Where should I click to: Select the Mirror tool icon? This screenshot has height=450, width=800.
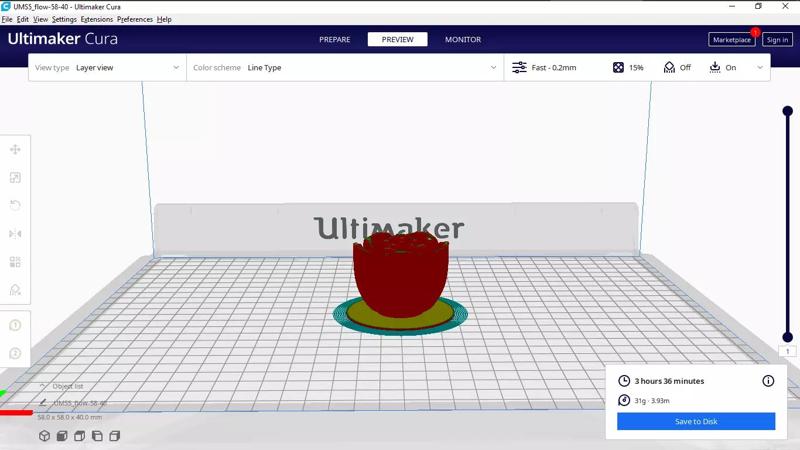point(15,234)
